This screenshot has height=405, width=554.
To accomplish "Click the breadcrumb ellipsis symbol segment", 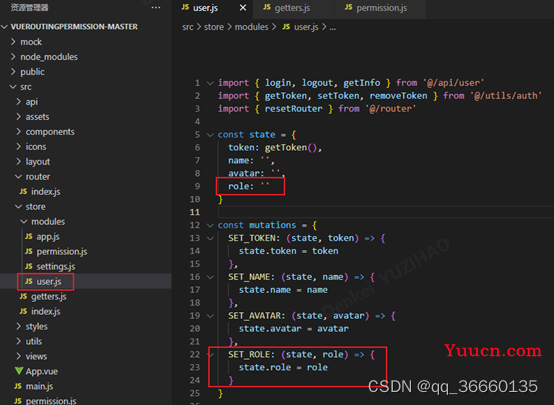I will 332,28.
